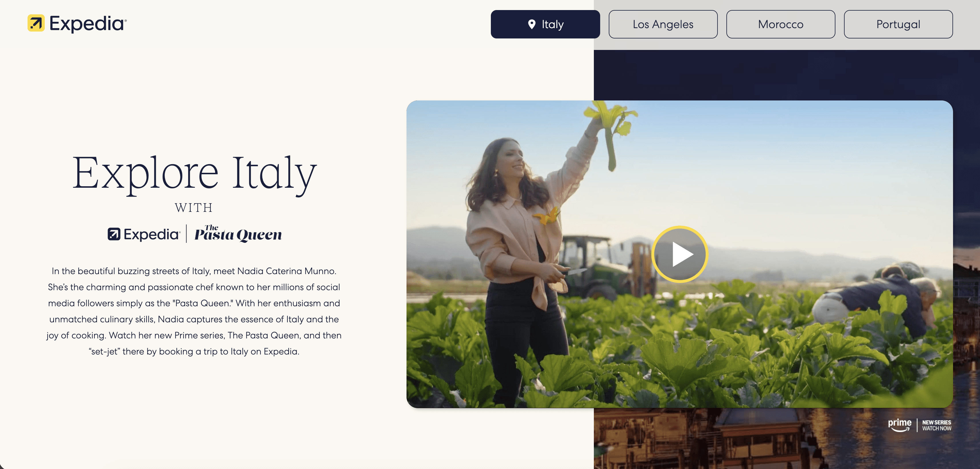Select the Italy destination tab
This screenshot has height=469, width=980.
point(545,24)
